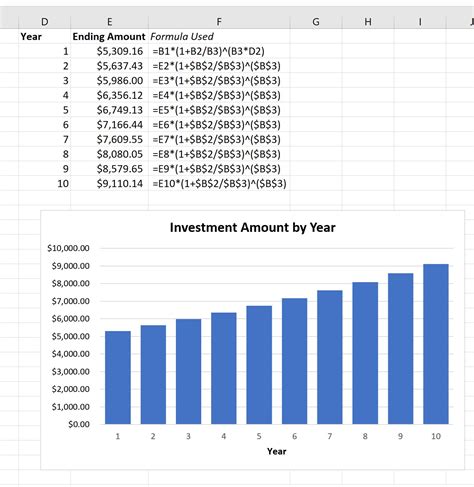Click the chart bar for year 2
Screen dimensions: 474x487
[x=153, y=375]
